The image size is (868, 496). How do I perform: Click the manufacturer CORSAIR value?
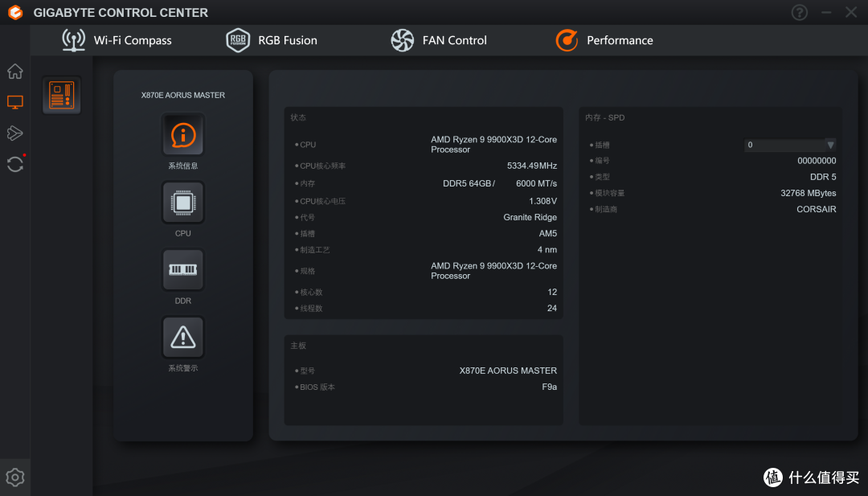[817, 209]
